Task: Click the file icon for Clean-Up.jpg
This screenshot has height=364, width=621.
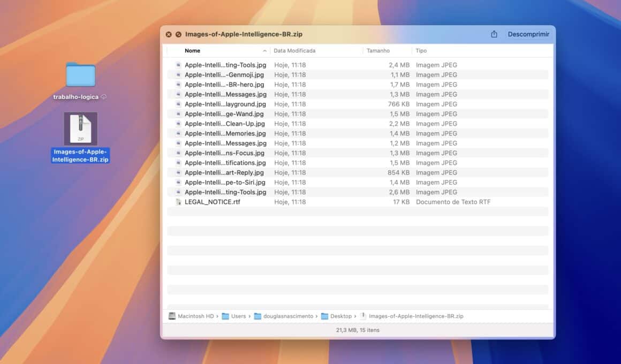Action: click(x=178, y=124)
